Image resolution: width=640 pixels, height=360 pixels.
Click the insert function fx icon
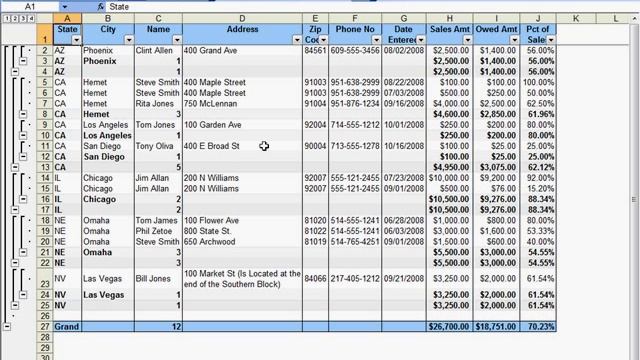[x=100, y=7]
